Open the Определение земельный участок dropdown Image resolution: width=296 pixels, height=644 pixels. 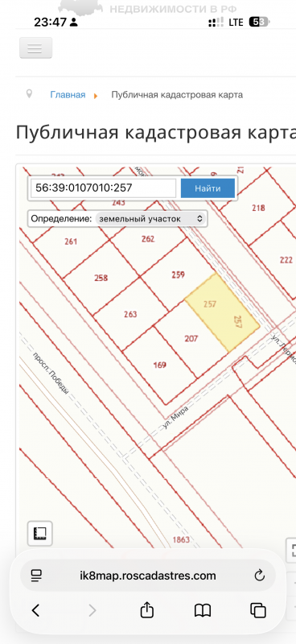click(x=150, y=219)
